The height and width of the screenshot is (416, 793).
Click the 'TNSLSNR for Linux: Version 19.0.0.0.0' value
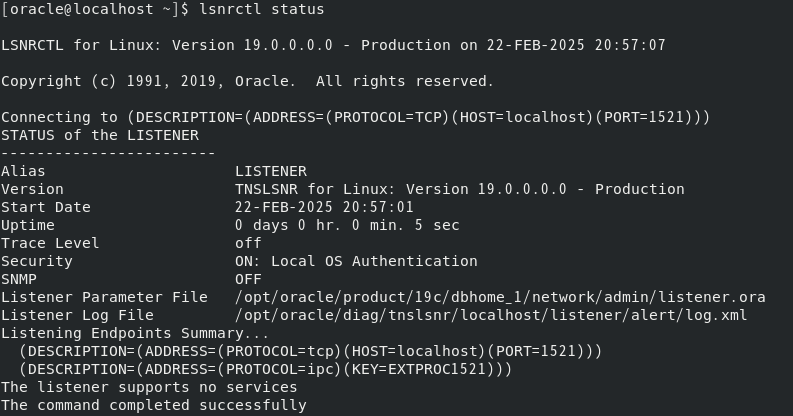(x=401, y=189)
